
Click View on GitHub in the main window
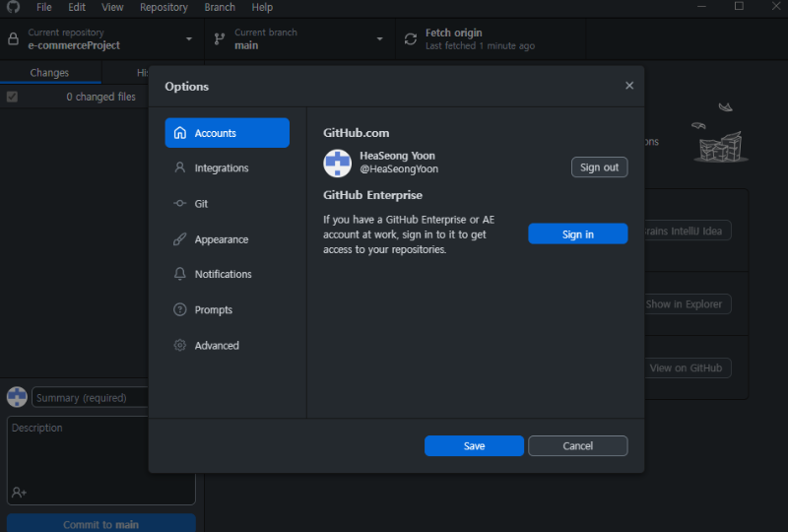tap(688, 367)
